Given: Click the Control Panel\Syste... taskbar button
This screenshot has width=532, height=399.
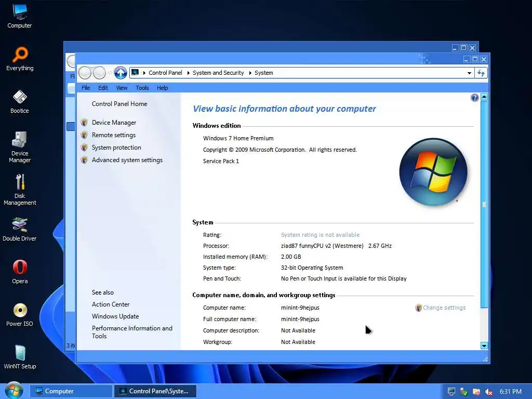Looking at the screenshot, I should pos(155,391).
